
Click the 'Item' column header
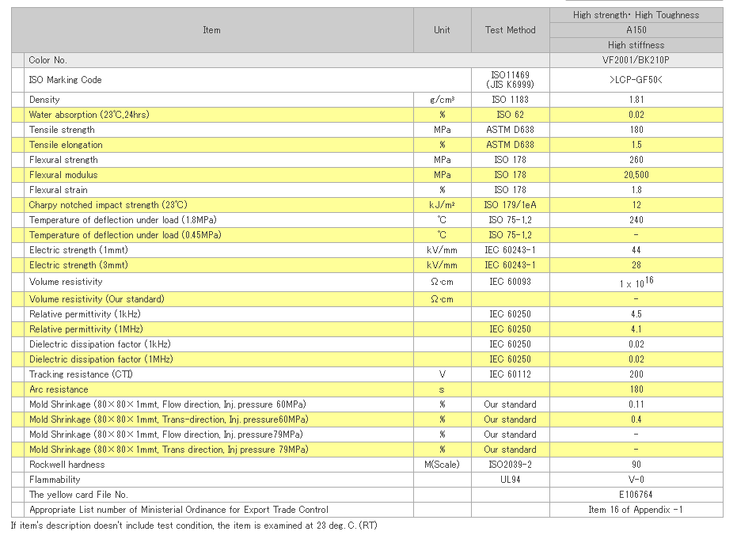(x=211, y=30)
